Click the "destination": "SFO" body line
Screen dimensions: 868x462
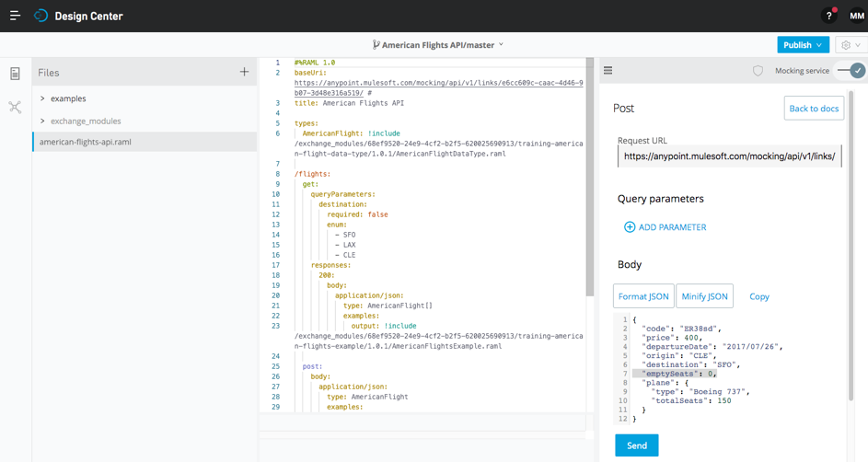[x=690, y=364]
